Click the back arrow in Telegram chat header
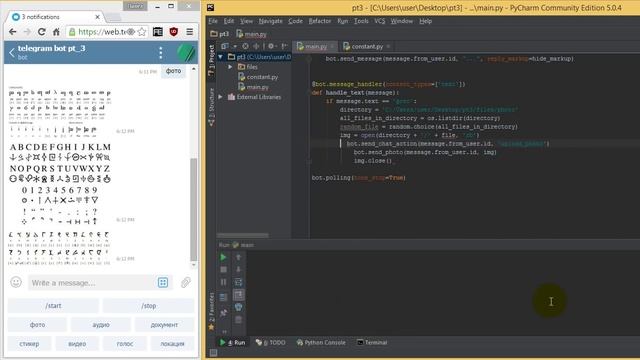This screenshot has width=640, height=360. (11, 52)
